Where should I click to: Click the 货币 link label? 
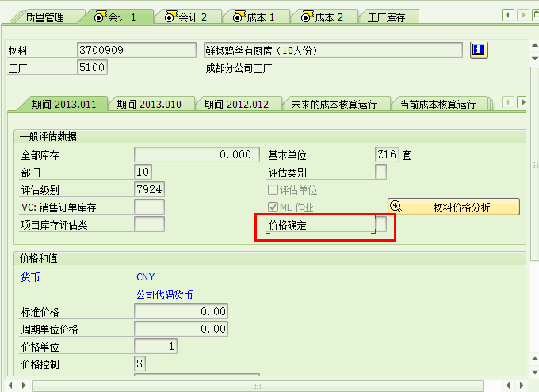30,277
